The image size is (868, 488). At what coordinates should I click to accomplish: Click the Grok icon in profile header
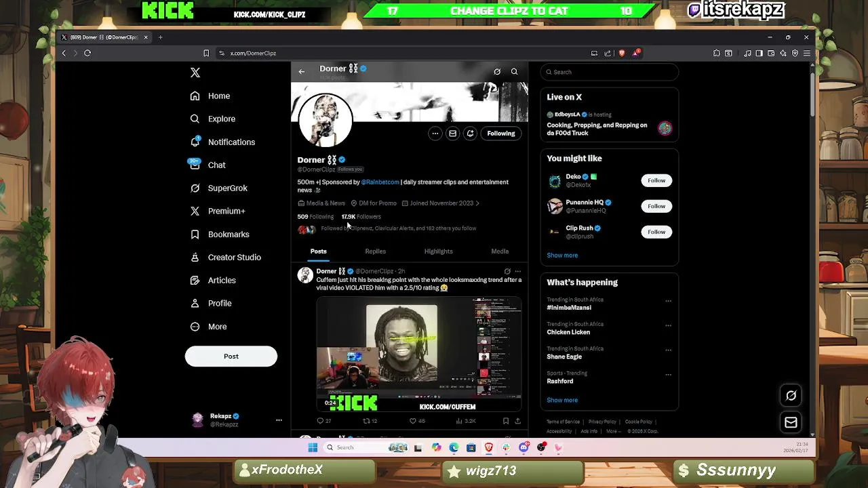tap(497, 72)
